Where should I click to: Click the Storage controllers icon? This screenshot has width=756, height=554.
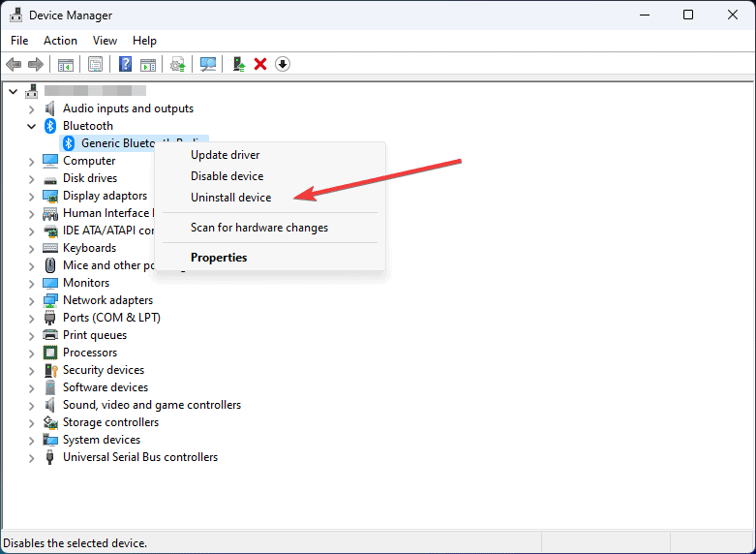50,422
